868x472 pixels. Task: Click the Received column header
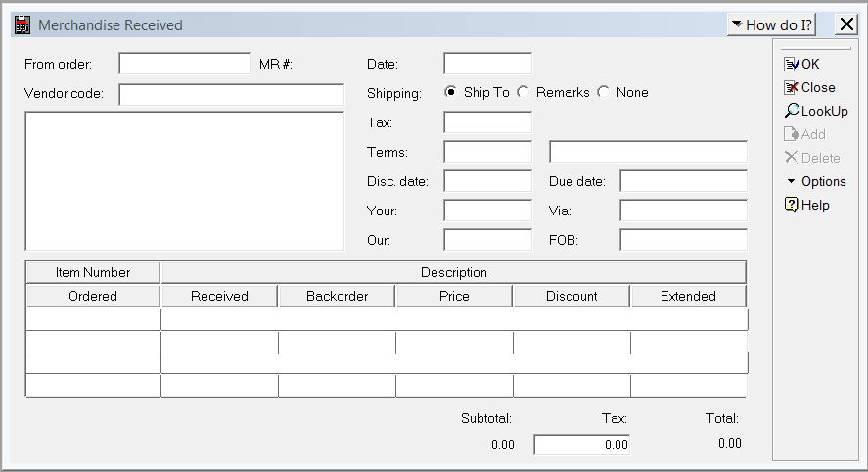(219, 296)
